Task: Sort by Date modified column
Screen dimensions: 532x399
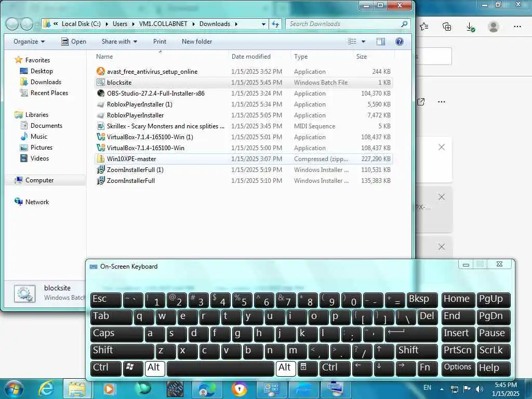Action: click(x=260, y=56)
